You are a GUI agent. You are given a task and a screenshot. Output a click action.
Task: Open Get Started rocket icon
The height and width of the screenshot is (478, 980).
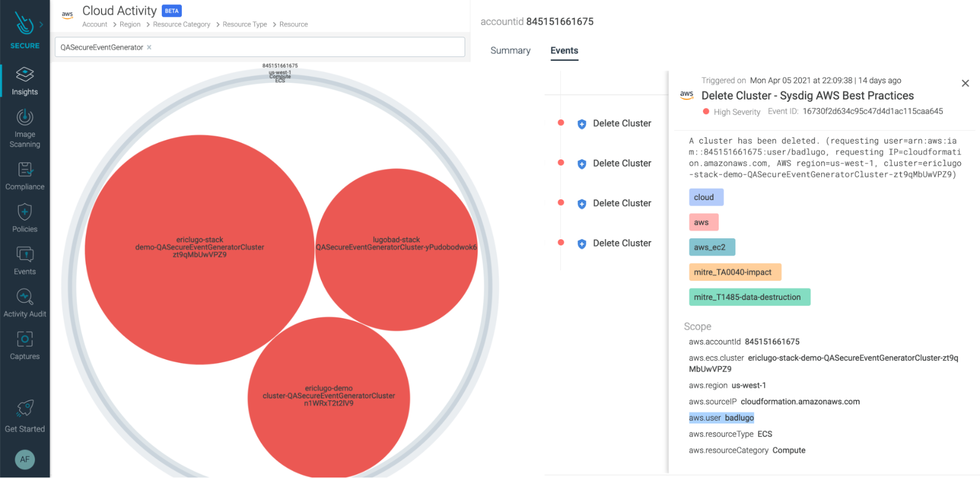click(25, 408)
